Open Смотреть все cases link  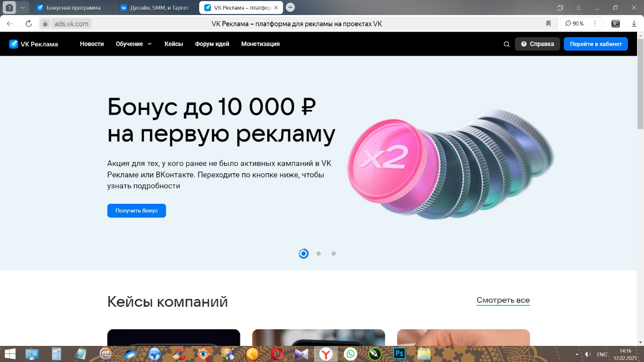[x=502, y=300]
